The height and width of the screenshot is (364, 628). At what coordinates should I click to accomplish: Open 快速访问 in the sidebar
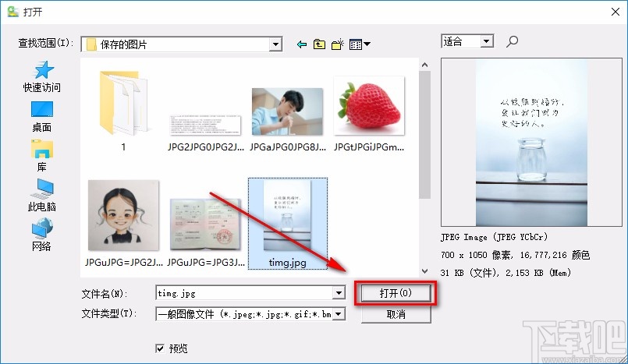coord(41,77)
